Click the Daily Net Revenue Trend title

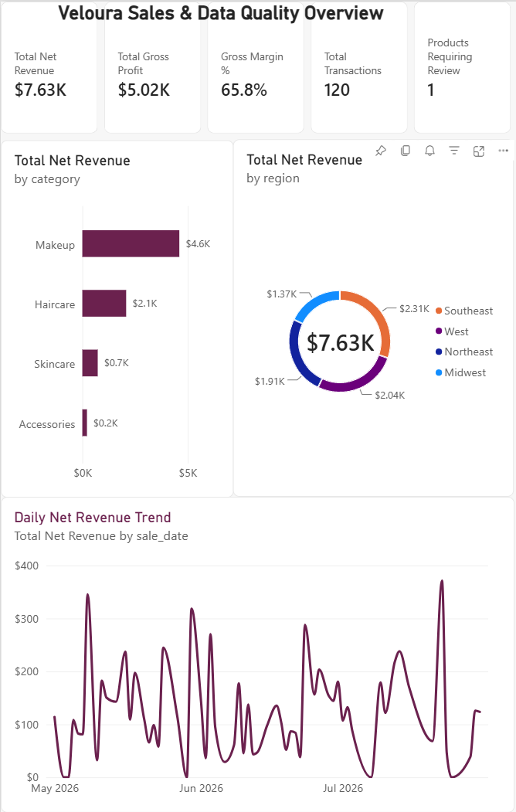click(93, 518)
